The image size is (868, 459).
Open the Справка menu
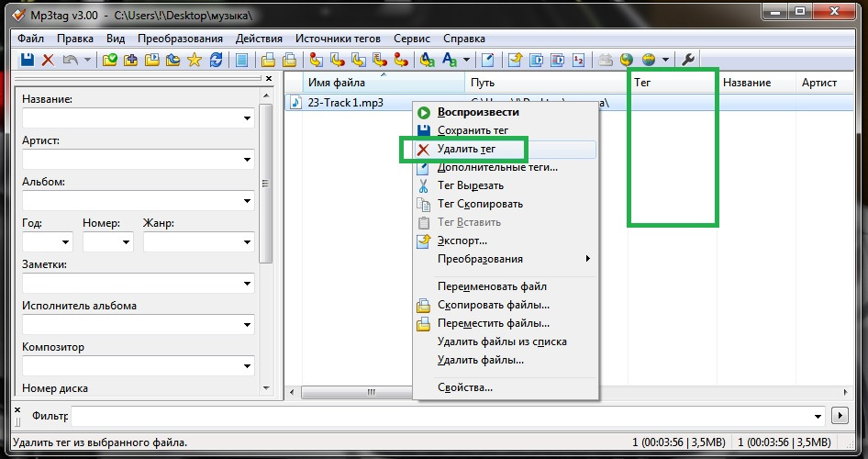[464, 39]
